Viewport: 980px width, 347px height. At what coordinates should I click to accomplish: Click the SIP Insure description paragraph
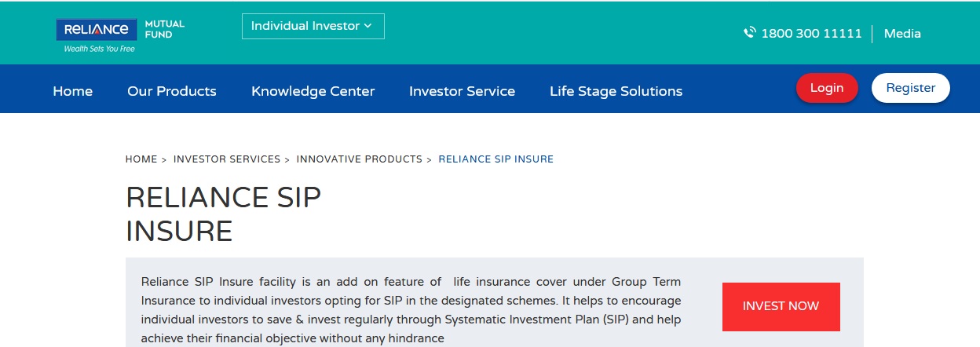tap(411, 310)
